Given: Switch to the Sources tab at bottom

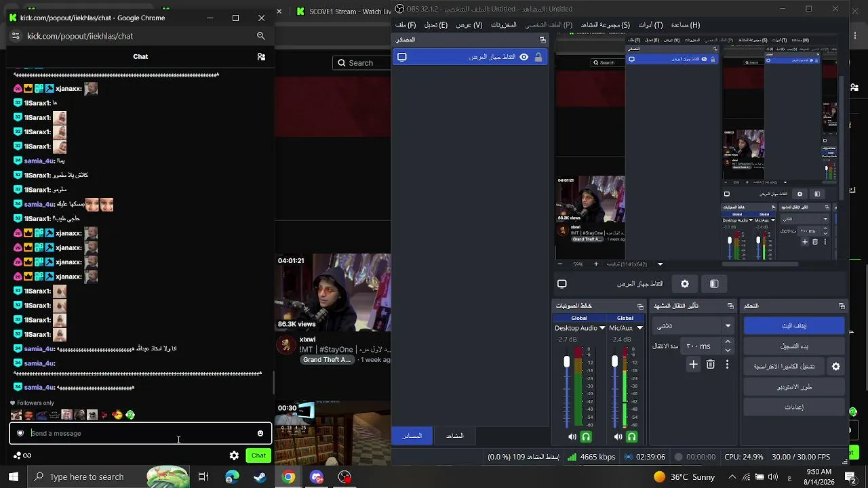Looking at the screenshot, I should pos(412,436).
